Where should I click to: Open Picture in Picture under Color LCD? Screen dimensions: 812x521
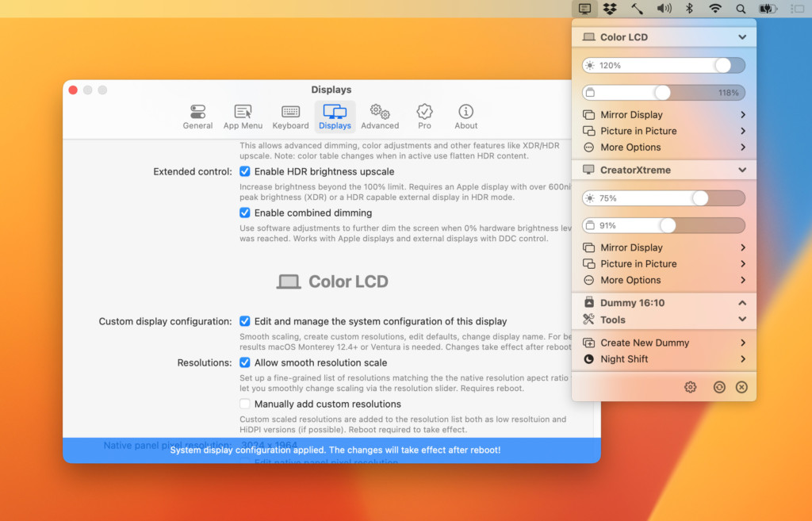(664, 131)
